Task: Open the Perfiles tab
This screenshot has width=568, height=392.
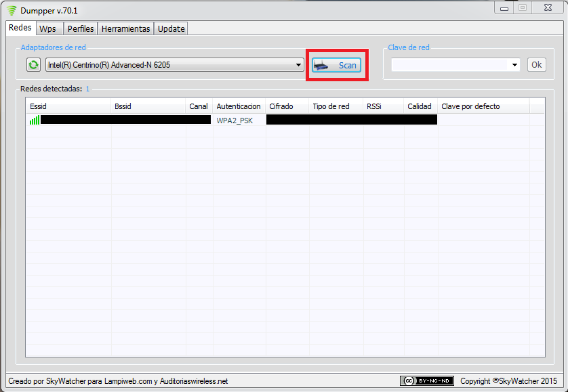Action: tap(80, 28)
